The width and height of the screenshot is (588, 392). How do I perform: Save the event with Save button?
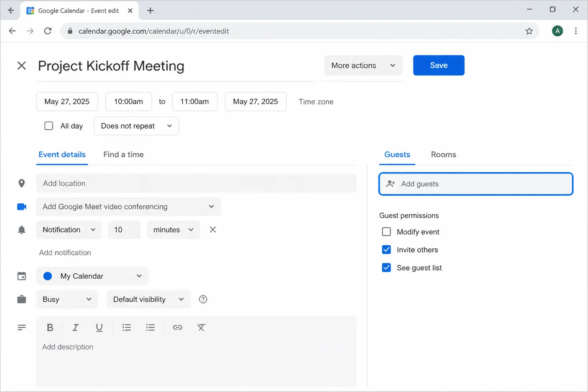click(x=439, y=65)
